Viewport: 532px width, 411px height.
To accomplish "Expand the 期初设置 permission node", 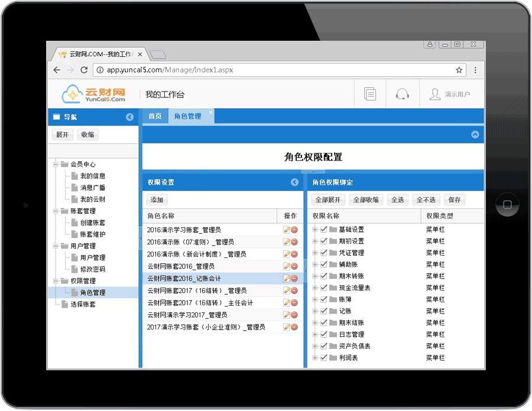I will [315, 241].
